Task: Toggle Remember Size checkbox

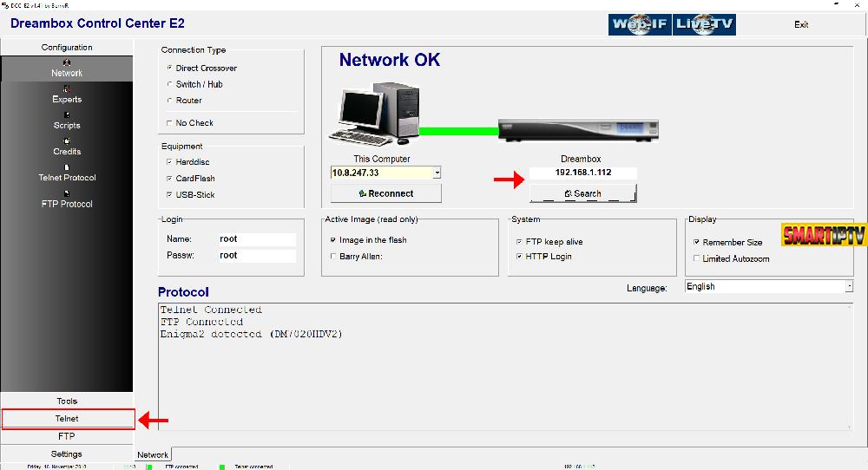Action: (x=696, y=242)
